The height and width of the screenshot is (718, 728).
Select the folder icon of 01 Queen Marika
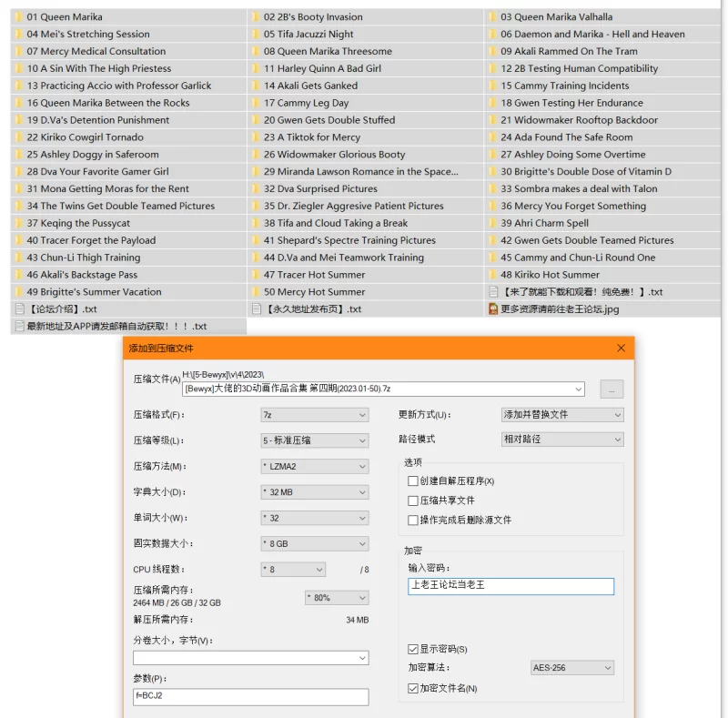coord(19,17)
